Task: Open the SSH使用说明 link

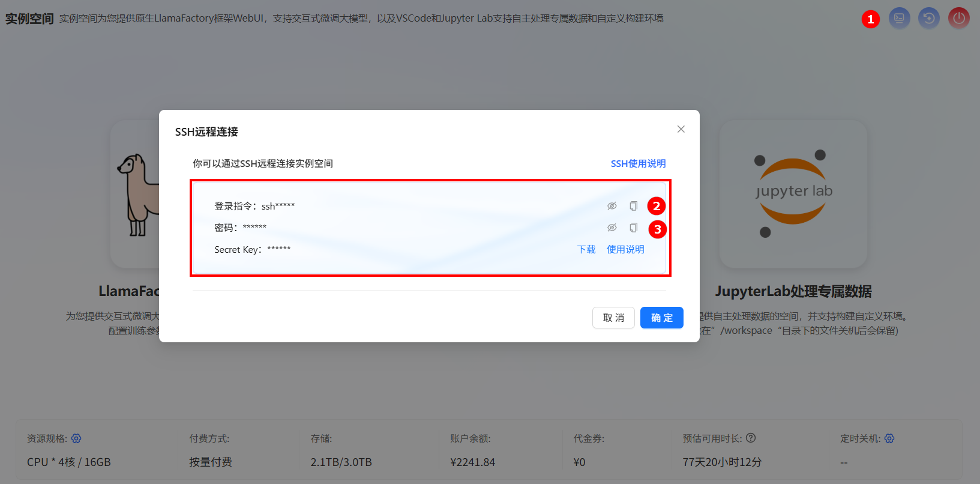Action: [x=638, y=163]
